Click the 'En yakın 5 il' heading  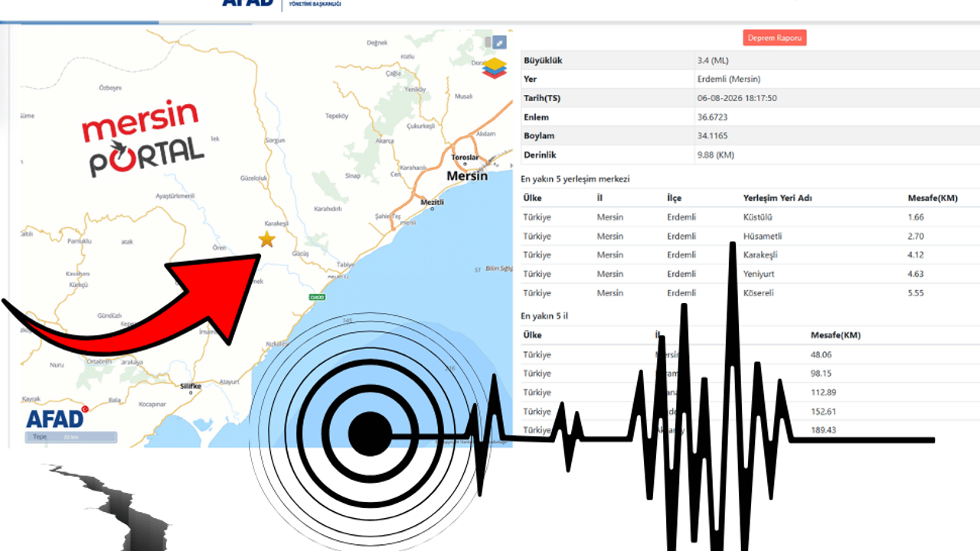pyautogui.click(x=543, y=315)
